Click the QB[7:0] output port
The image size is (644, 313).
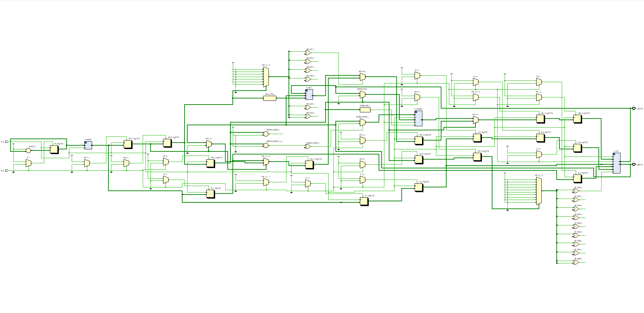[x=634, y=164]
